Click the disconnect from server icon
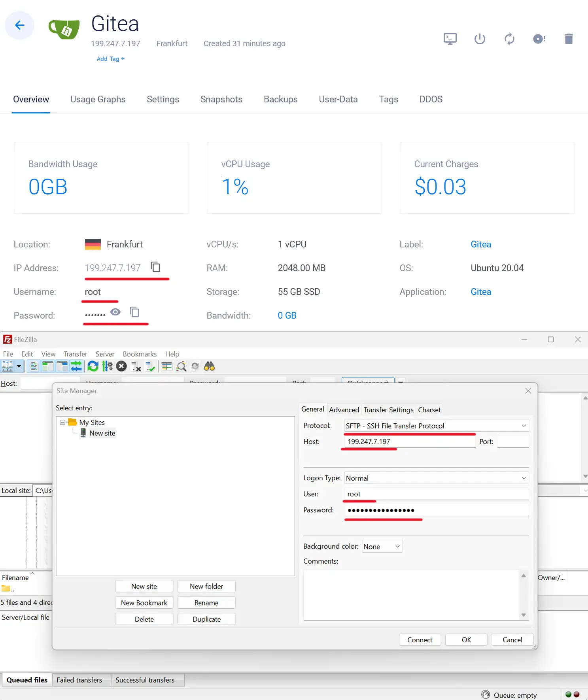The image size is (588, 700). 136,366
